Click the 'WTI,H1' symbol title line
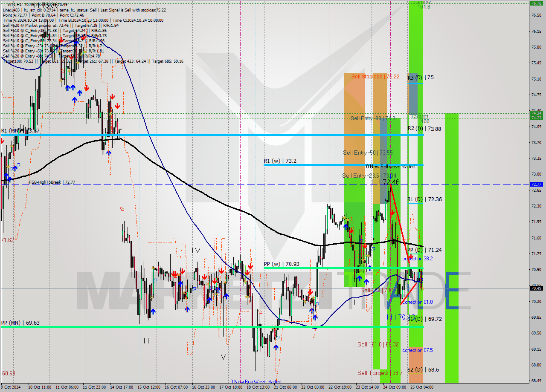Screen dimensions: 546x392 37,5
